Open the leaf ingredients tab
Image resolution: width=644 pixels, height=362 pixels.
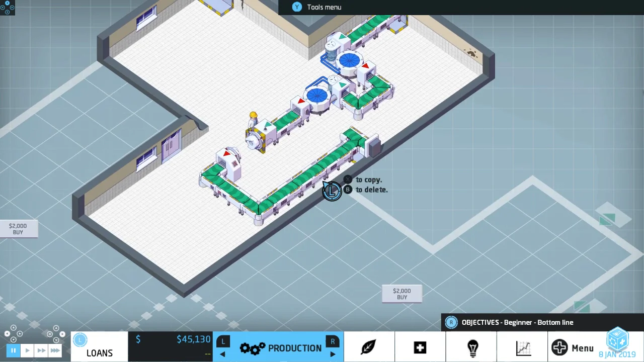pyautogui.click(x=368, y=347)
